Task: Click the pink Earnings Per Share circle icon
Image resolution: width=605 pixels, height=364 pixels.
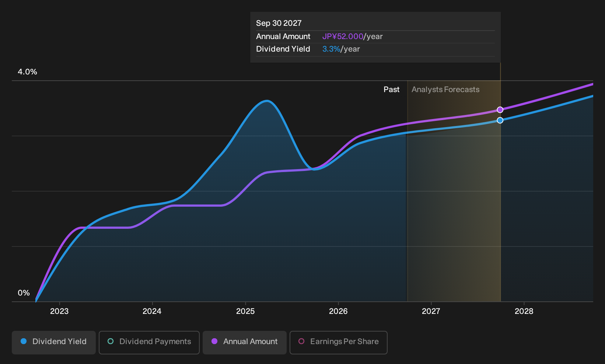Action: pyautogui.click(x=301, y=341)
